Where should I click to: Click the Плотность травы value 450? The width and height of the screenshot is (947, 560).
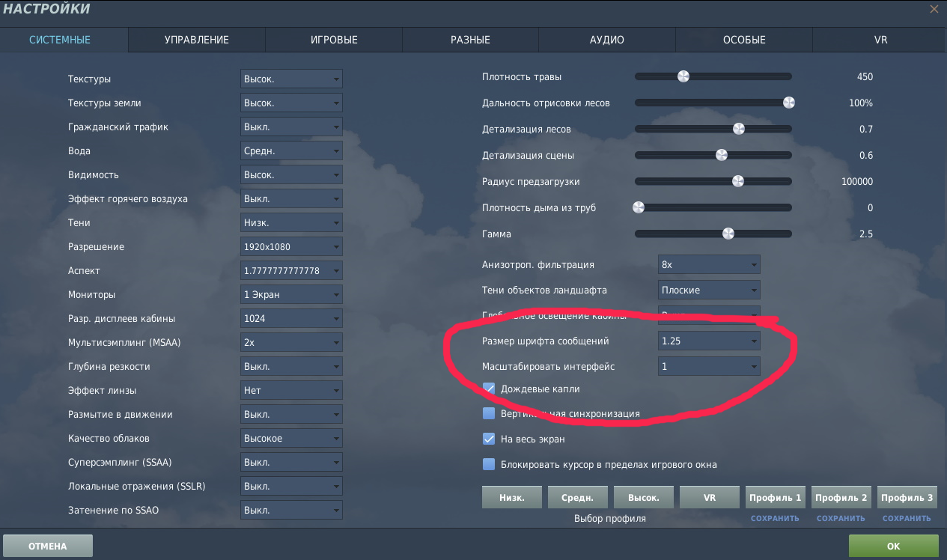coord(865,76)
